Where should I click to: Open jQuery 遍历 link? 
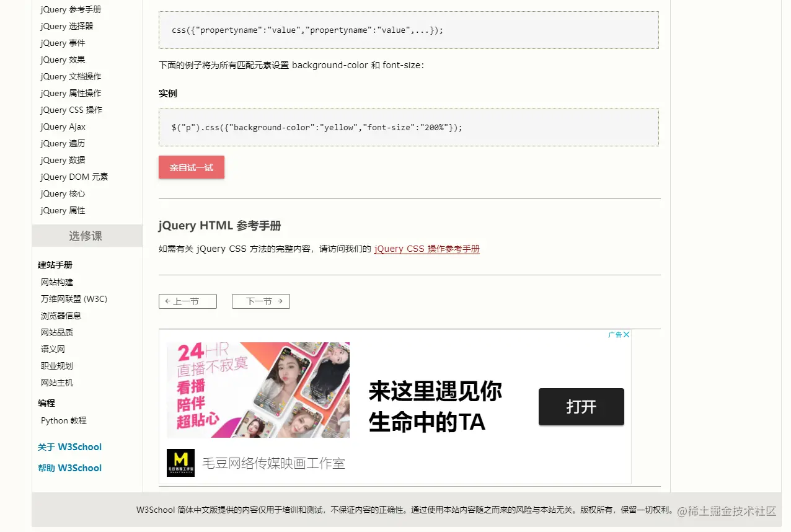click(x=63, y=143)
